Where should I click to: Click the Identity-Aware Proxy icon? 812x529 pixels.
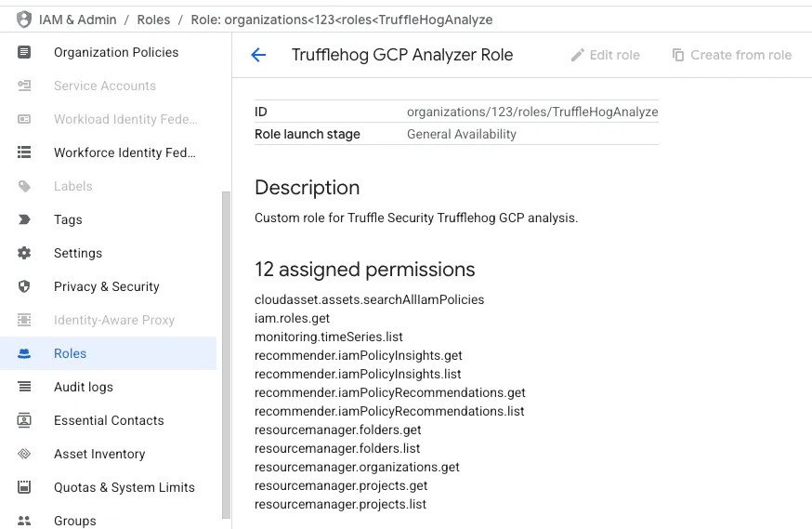(24, 320)
